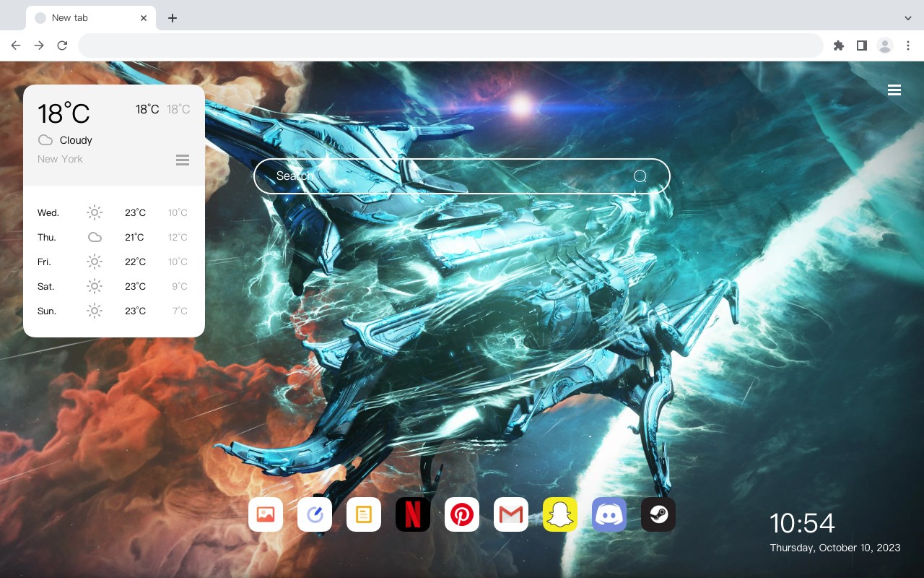This screenshot has height=578, width=924.
Task: Click the browser forward arrow
Action: tap(39, 46)
